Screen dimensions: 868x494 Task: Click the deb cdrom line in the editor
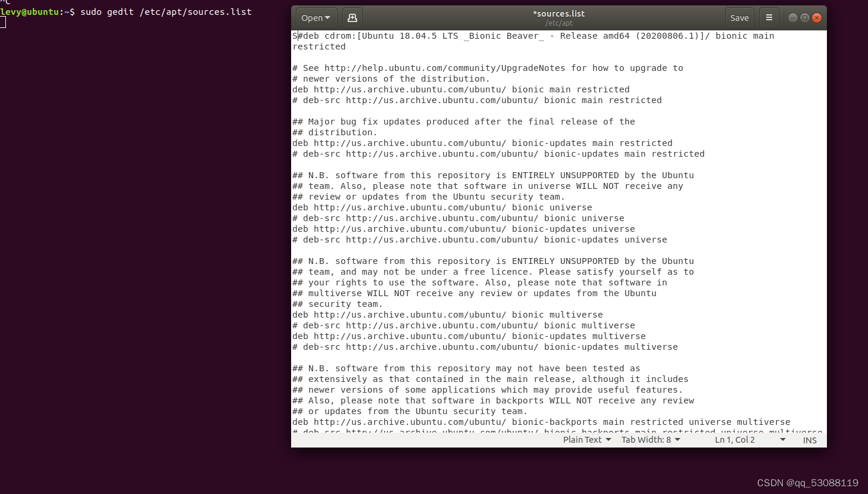(x=533, y=36)
